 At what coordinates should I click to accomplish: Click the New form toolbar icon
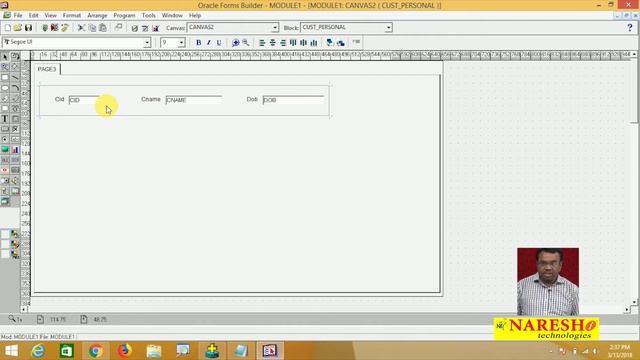pyautogui.click(x=7, y=28)
